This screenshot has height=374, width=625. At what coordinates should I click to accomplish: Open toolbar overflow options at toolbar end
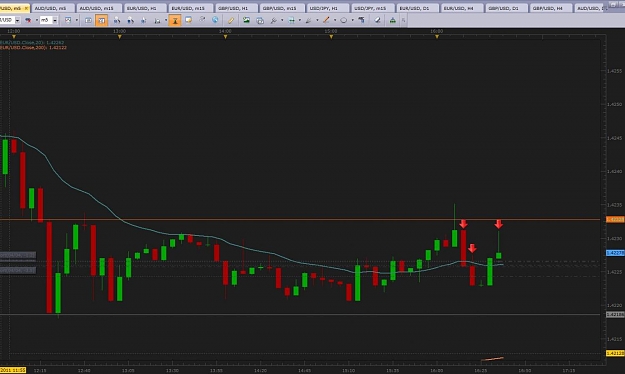coord(403,20)
